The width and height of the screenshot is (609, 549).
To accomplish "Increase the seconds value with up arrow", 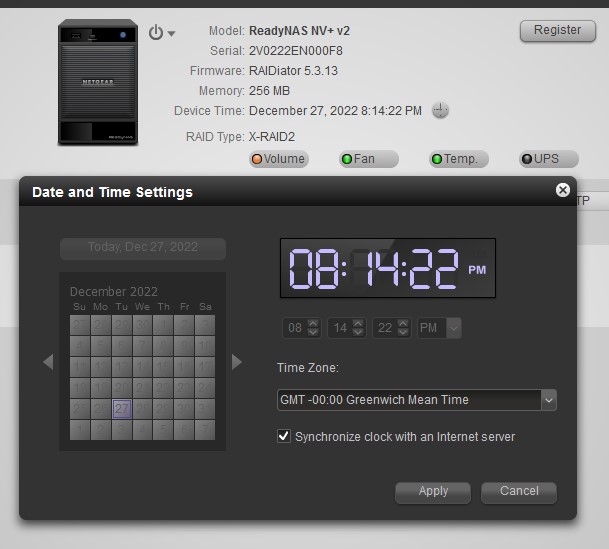I will click(403, 323).
